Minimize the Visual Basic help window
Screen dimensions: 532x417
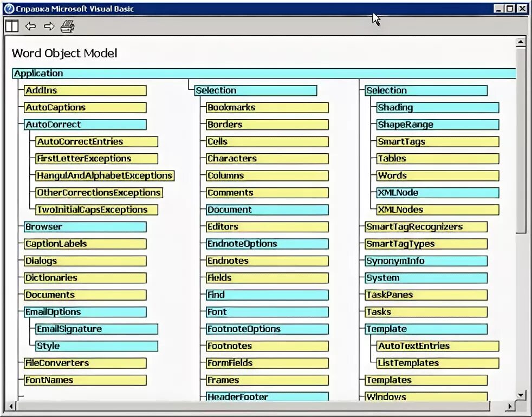click(498, 9)
